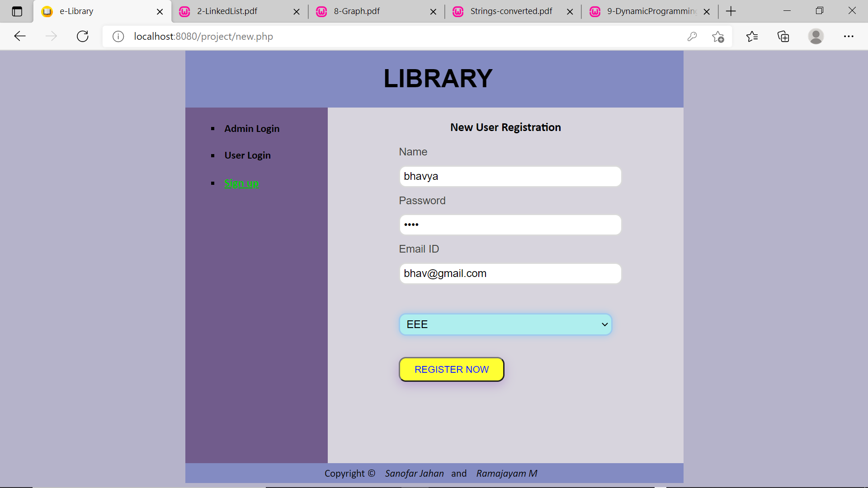
Task: Open the Favorites star menu
Action: pyautogui.click(x=752, y=36)
